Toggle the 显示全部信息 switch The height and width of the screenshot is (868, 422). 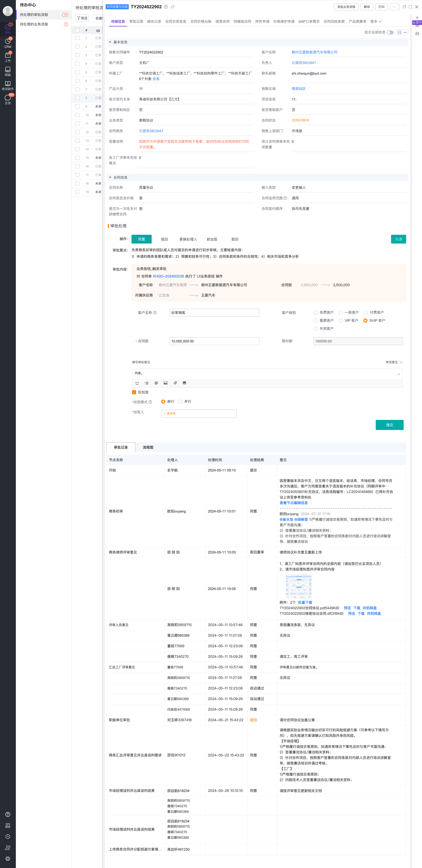click(390, 32)
